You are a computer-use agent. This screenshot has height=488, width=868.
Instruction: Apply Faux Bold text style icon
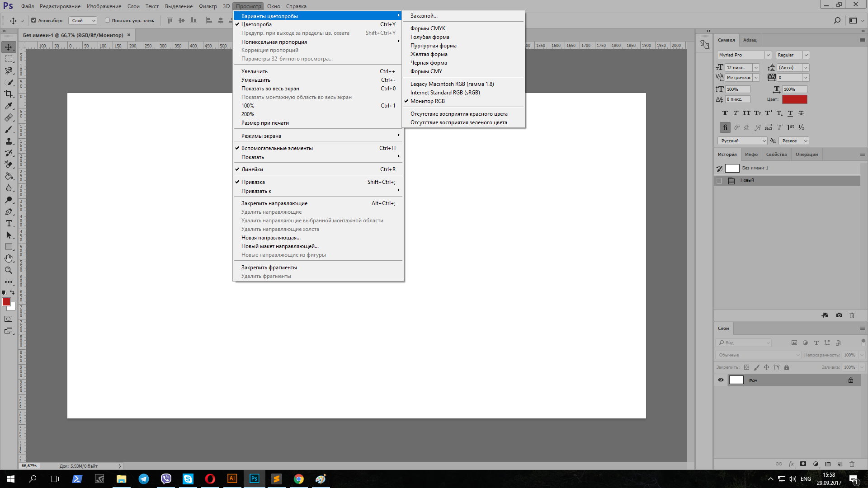[x=725, y=113]
